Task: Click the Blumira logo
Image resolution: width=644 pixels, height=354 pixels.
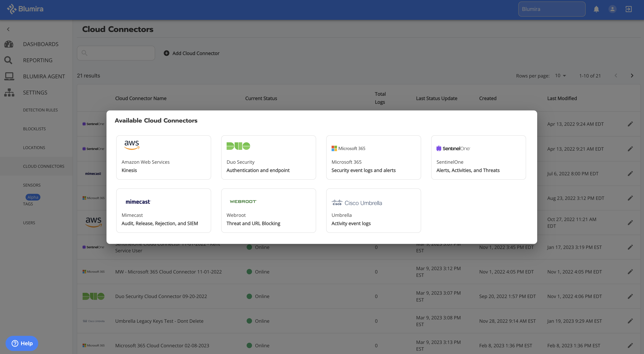Action: pos(25,9)
